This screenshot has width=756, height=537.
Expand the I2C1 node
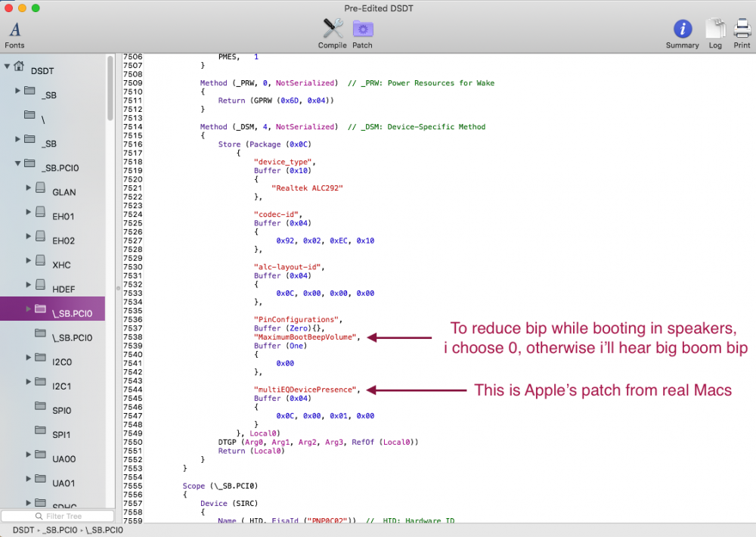(x=29, y=381)
